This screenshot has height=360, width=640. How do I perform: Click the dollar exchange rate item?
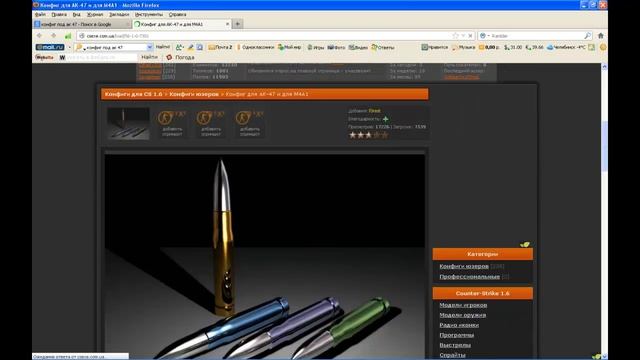(513, 47)
